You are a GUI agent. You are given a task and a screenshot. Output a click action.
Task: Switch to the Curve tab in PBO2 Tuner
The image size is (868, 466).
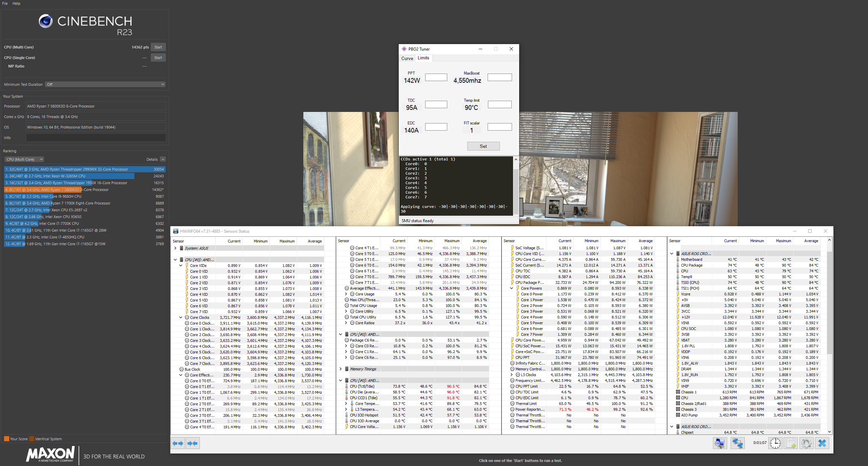tap(407, 58)
